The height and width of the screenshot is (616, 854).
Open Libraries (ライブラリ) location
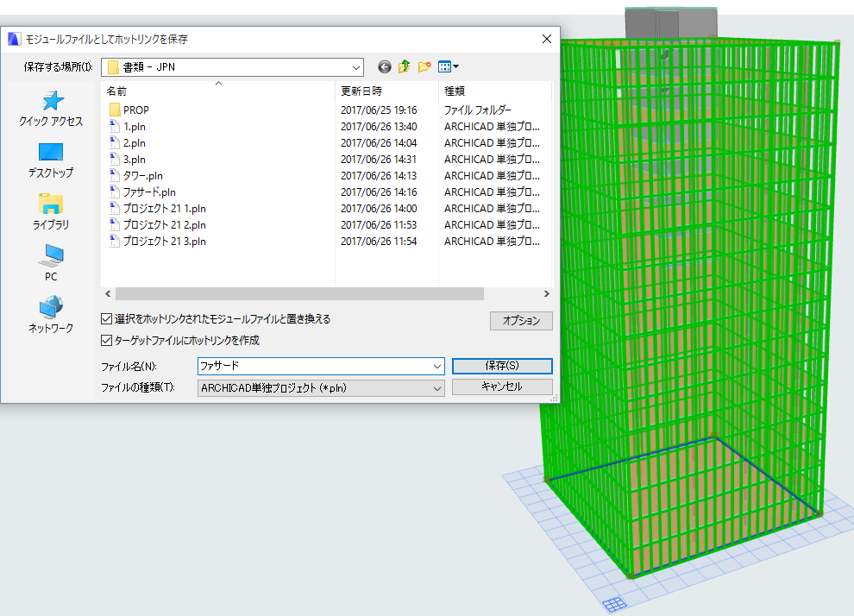tap(51, 212)
